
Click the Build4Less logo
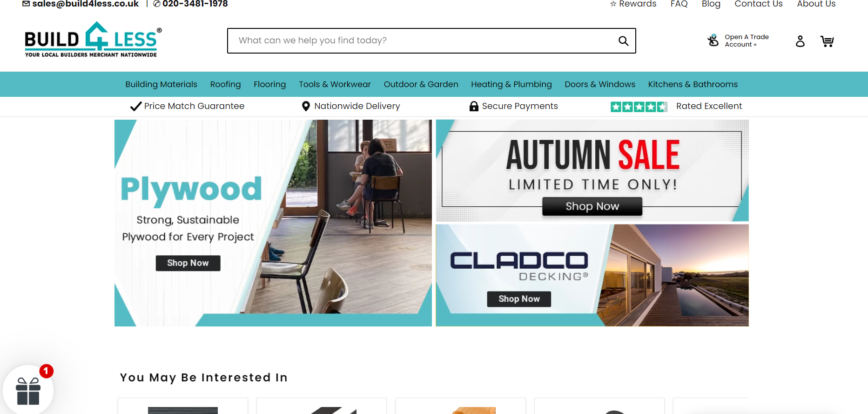click(93, 40)
